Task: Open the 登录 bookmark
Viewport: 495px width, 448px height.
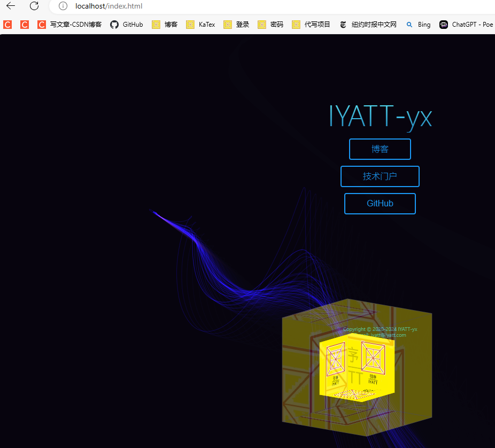Action: pyautogui.click(x=236, y=25)
